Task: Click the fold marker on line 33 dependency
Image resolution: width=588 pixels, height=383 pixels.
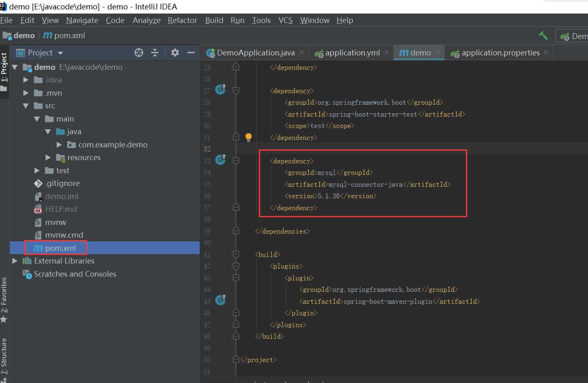Action: click(x=236, y=161)
